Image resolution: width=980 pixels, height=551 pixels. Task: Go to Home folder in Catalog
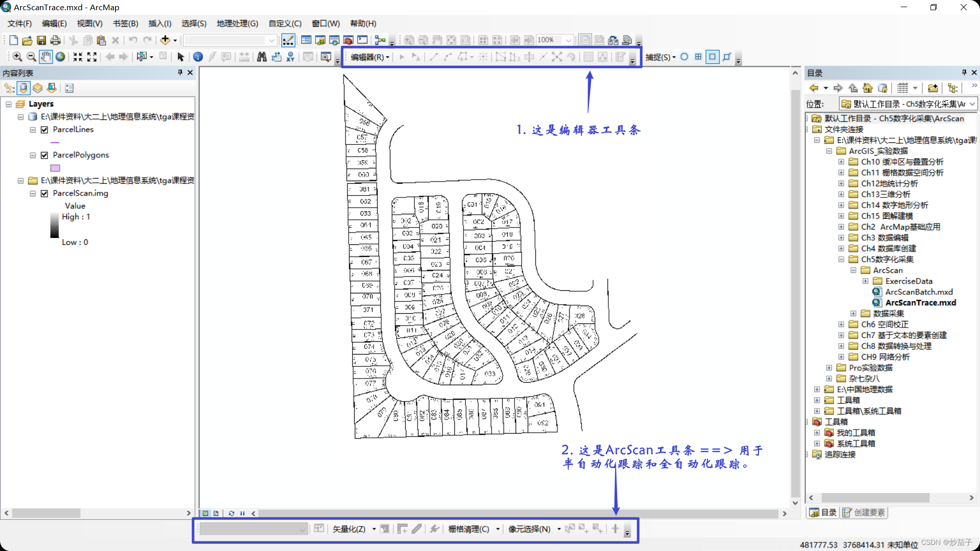(x=868, y=88)
